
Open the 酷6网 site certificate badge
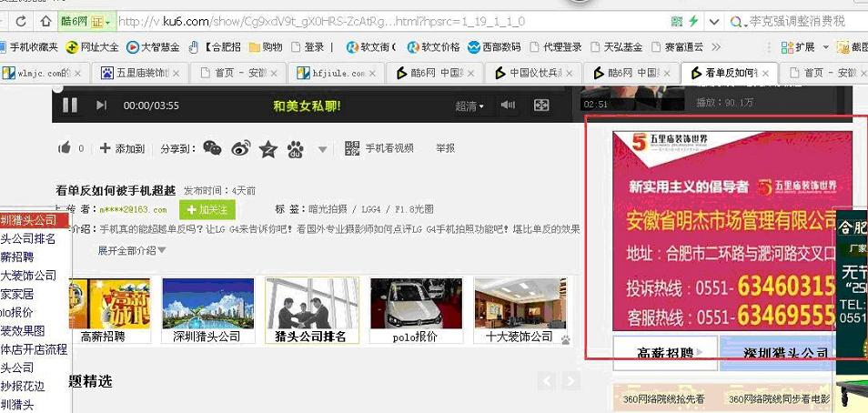[x=86, y=22]
